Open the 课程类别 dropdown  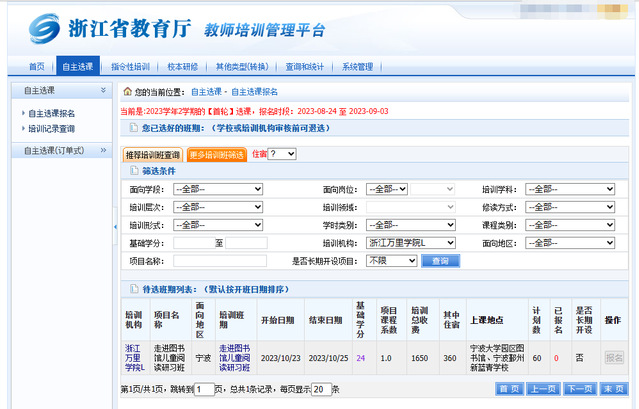coord(570,225)
